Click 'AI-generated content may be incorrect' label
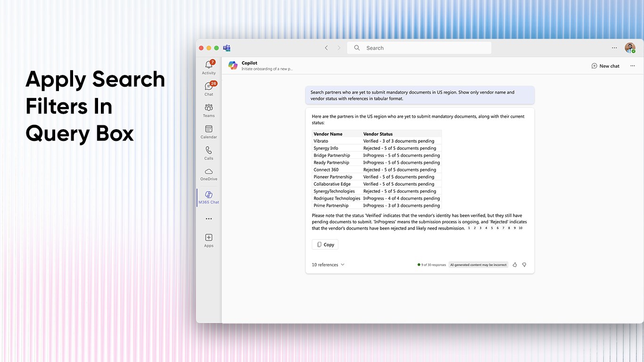Screen dimensions: 644x362 (x=479, y=265)
